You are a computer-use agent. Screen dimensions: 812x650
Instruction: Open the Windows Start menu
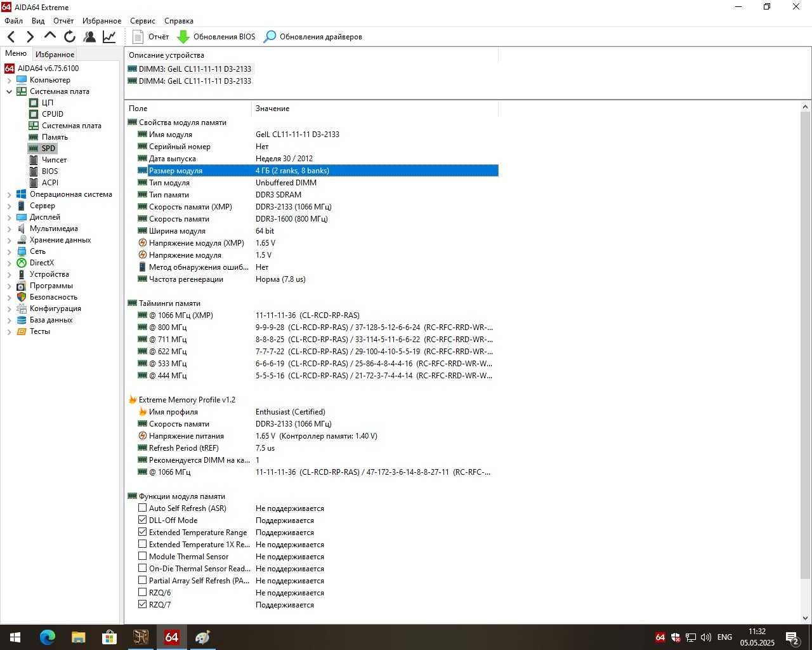(15, 637)
